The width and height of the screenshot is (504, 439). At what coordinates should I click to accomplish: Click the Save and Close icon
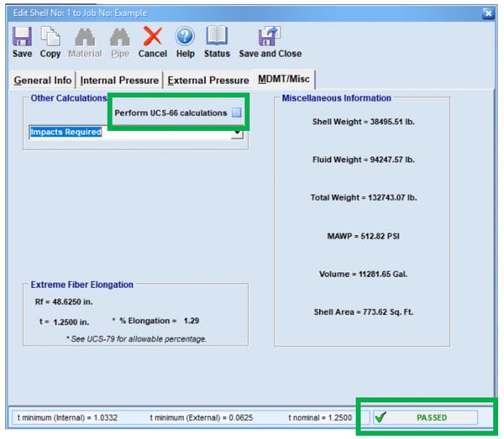270,37
